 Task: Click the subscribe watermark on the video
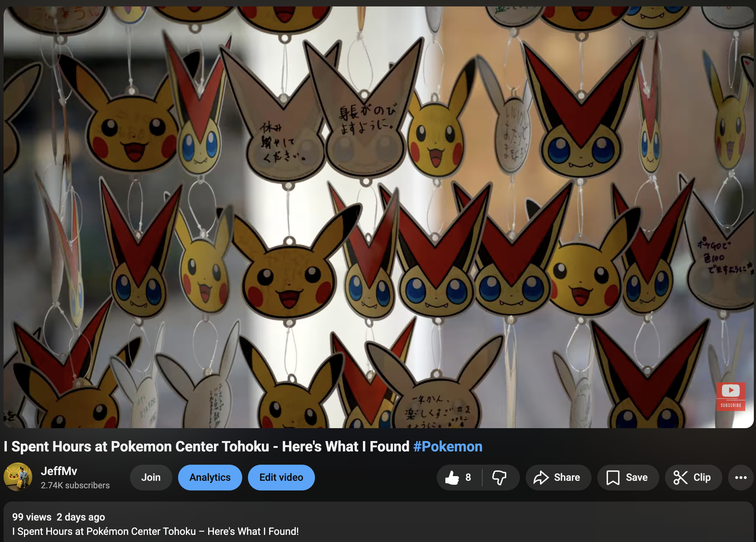[x=731, y=396]
